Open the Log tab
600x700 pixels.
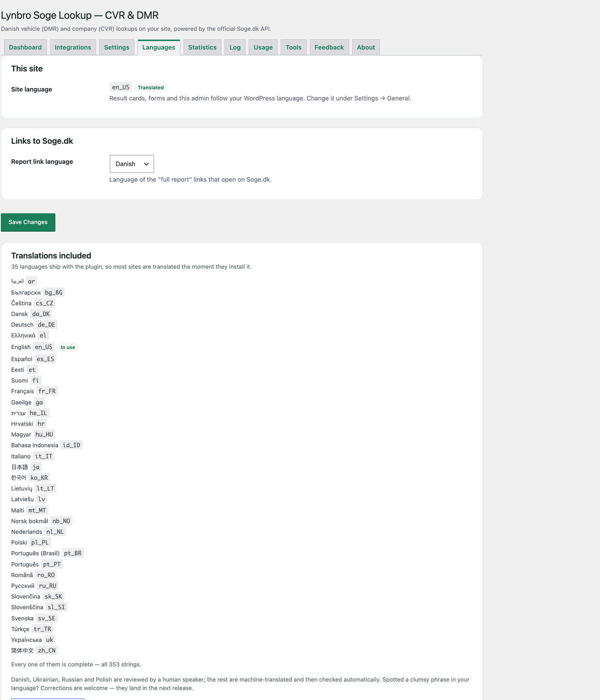(x=235, y=47)
